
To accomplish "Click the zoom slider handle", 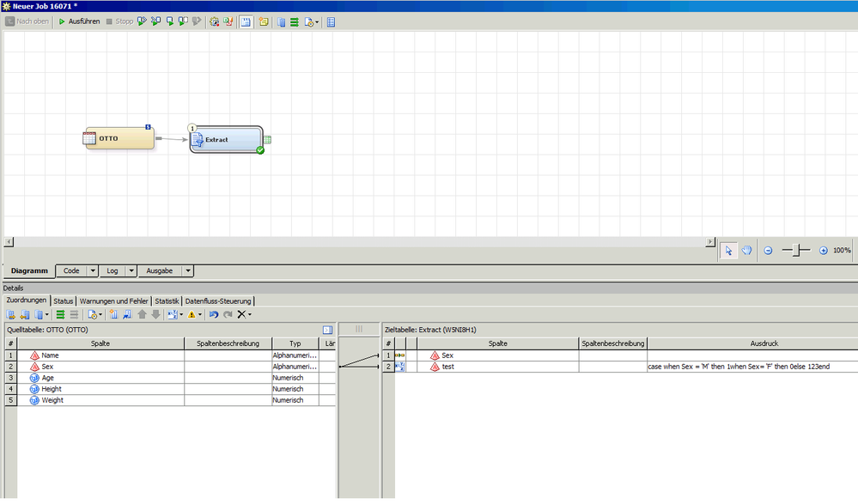I will 797,250.
